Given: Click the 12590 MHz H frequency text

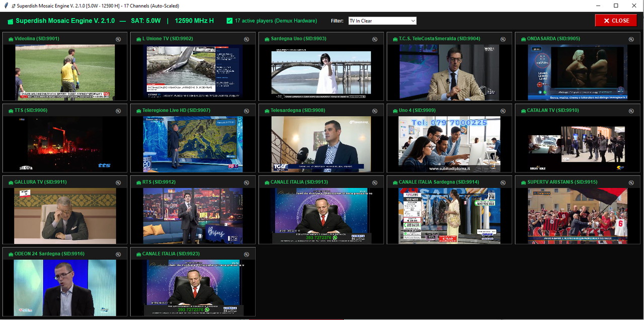Looking at the screenshot, I should pyautogui.click(x=194, y=21).
